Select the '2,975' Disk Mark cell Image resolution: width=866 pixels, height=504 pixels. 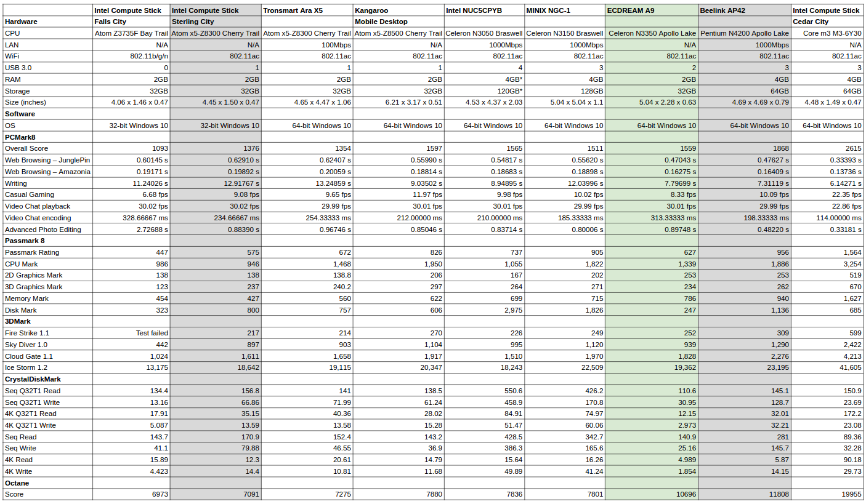484,310
